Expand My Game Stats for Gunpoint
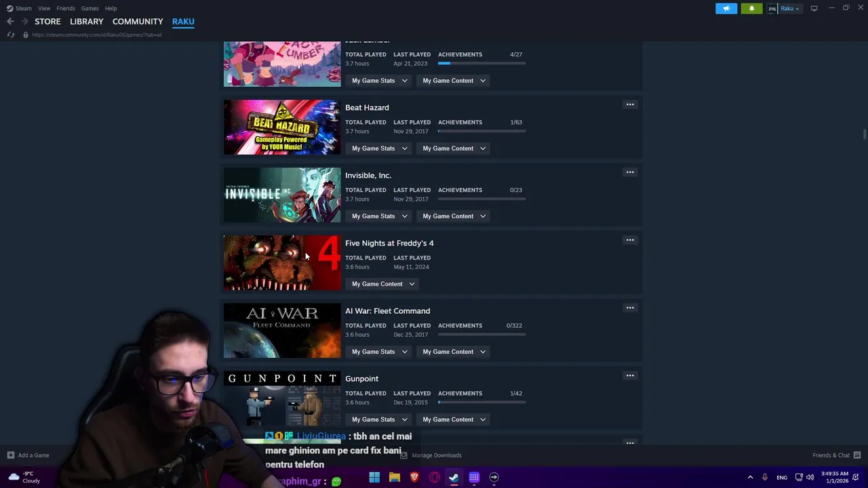The width and height of the screenshot is (868, 488). click(379, 420)
